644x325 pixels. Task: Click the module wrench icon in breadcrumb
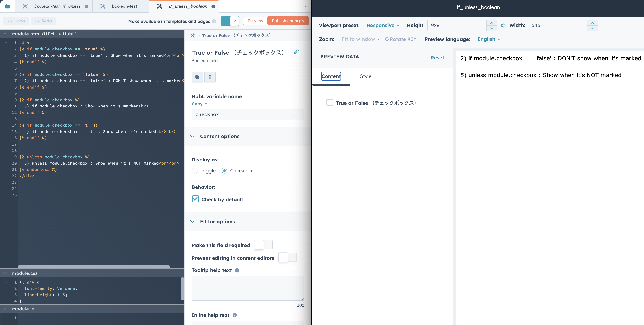[x=192, y=35]
